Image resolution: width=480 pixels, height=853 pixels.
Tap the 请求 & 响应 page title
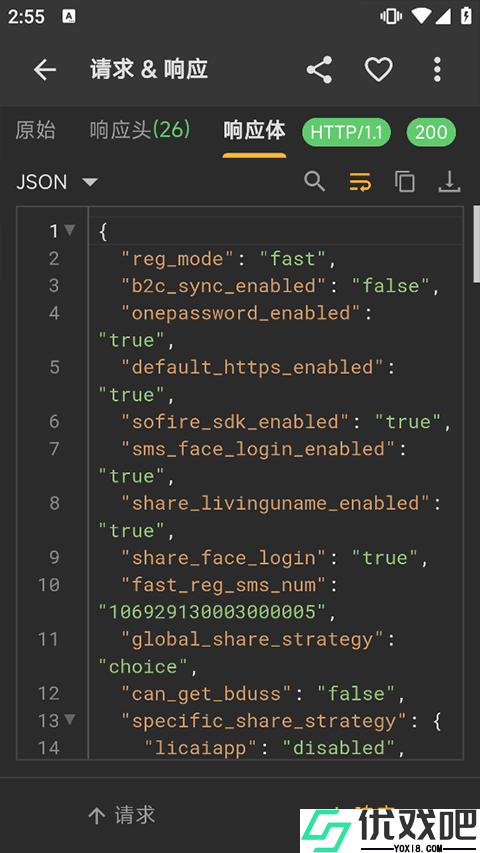coord(149,70)
